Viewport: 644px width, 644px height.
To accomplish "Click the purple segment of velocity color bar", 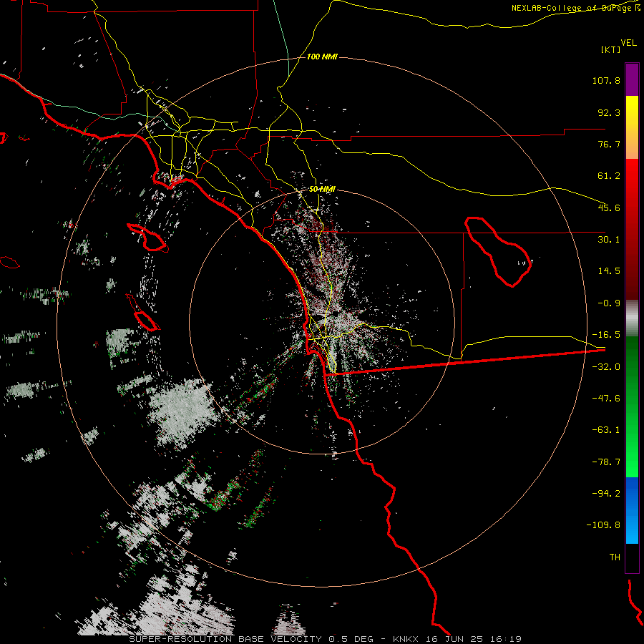I will point(632,79).
